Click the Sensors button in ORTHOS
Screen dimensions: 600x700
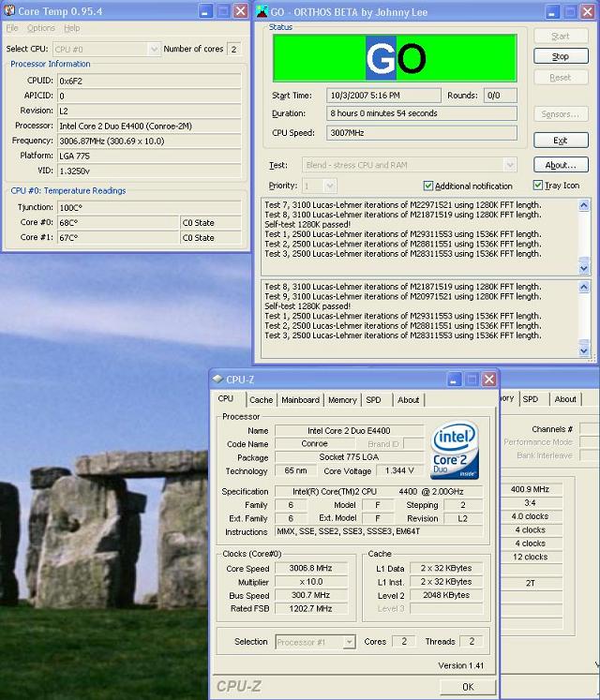pos(561,113)
